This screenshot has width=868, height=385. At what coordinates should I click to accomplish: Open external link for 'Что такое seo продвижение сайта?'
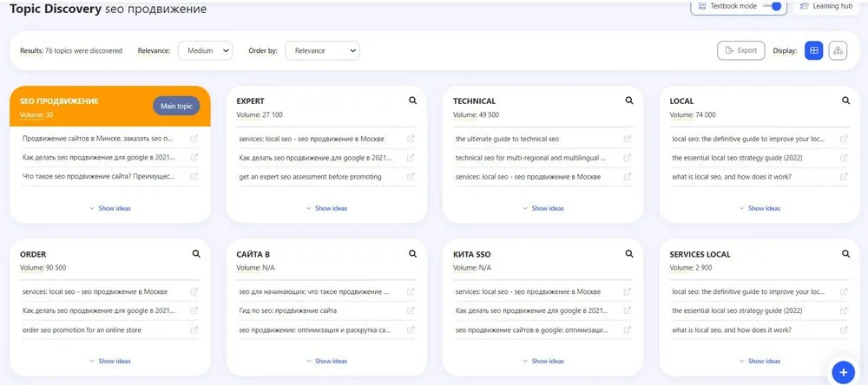click(194, 177)
